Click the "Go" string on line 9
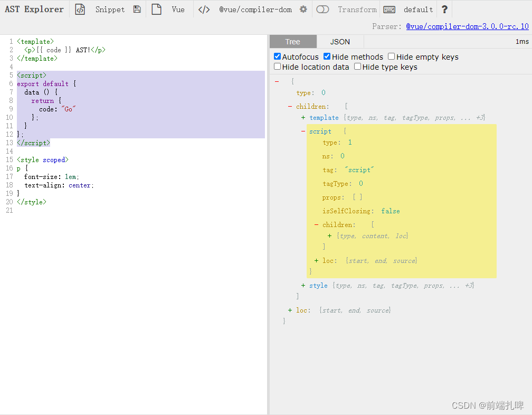This screenshot has height=415, width=532. tap(68, 109)
